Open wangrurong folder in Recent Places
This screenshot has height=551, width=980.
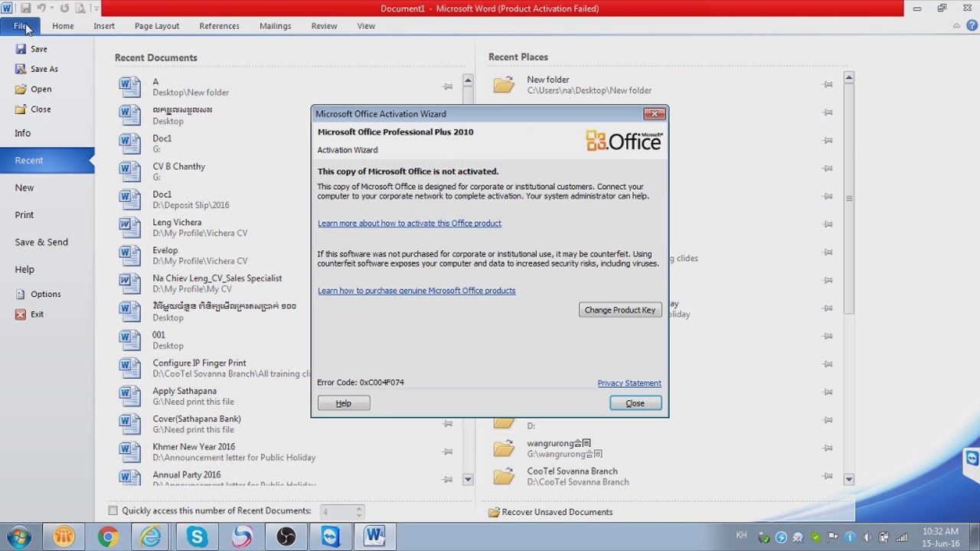pos(665,448)
